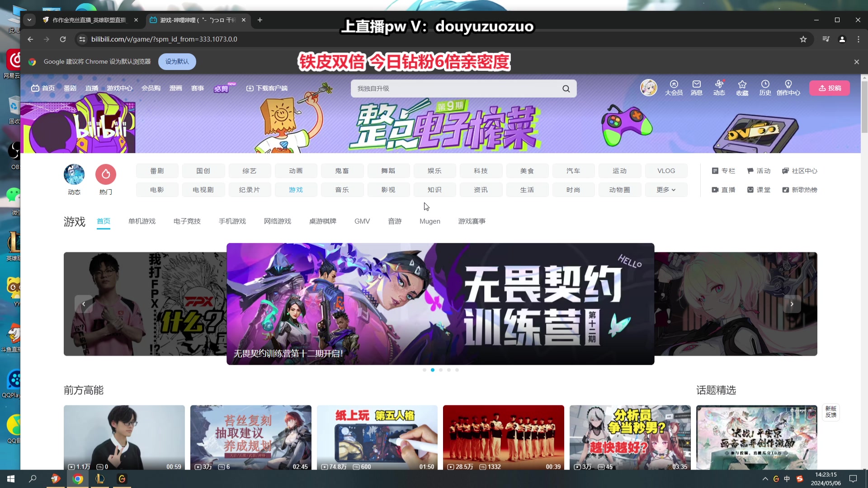Open 新歌热榜 music chart link
The image size is (868, 488).
click(800, 190)
